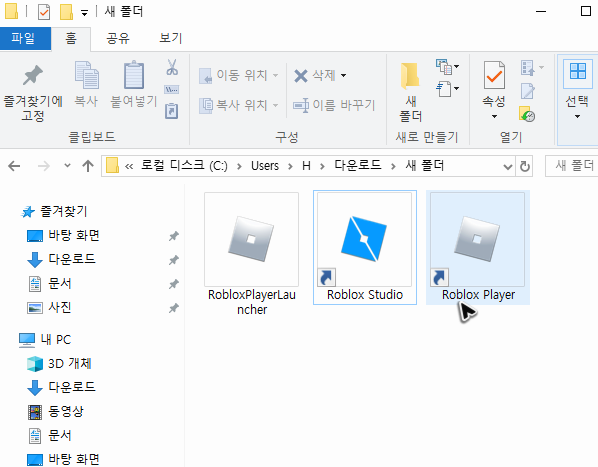
Task: Open the 파일 (File) tab
Action: click(x=25, y=38)
